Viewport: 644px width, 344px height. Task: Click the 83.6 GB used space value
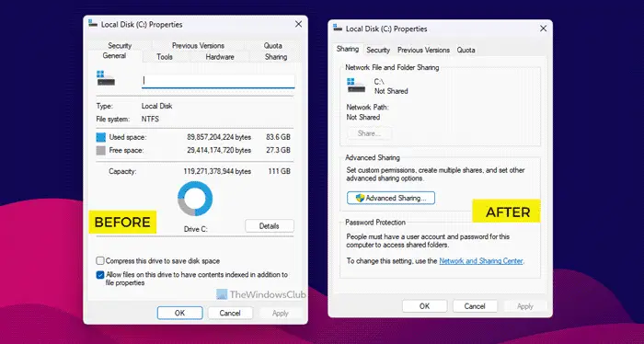(x=279, y=137)
